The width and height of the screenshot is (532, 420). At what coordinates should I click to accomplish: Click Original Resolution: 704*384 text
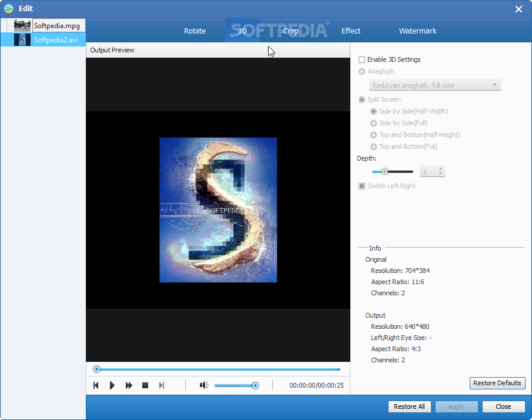pos(400,271)
